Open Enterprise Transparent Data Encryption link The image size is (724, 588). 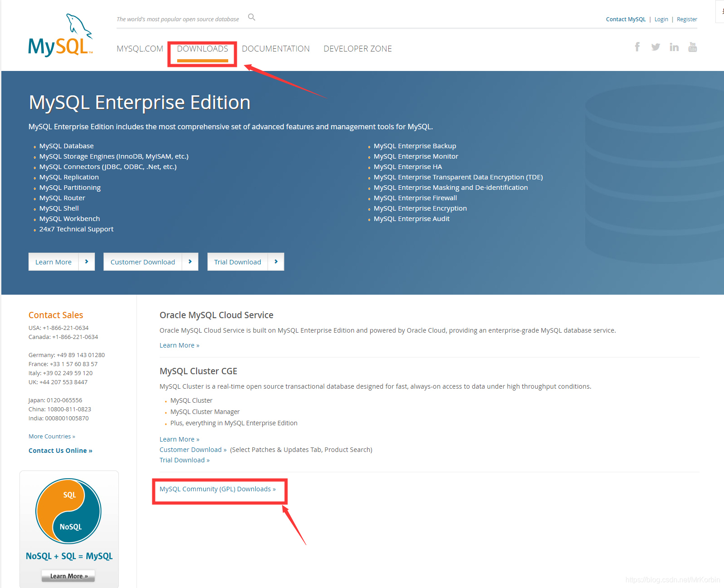[x=458, y=177]
